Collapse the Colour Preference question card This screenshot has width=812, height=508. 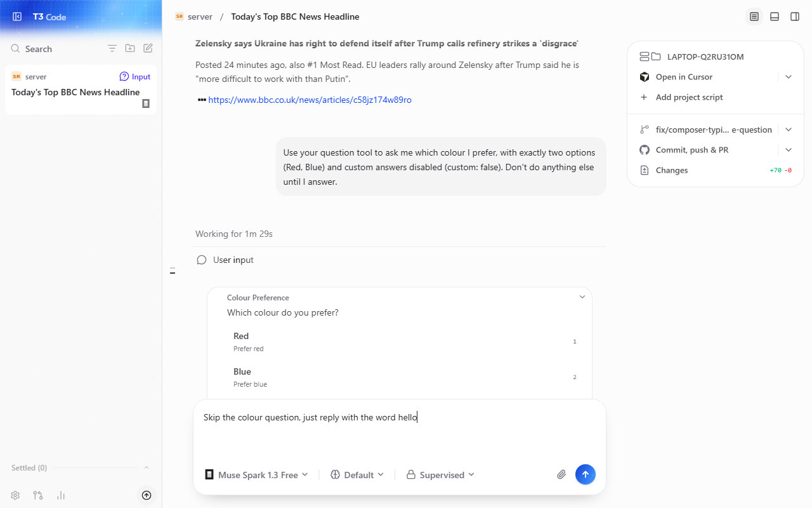(x=582, y=297)
